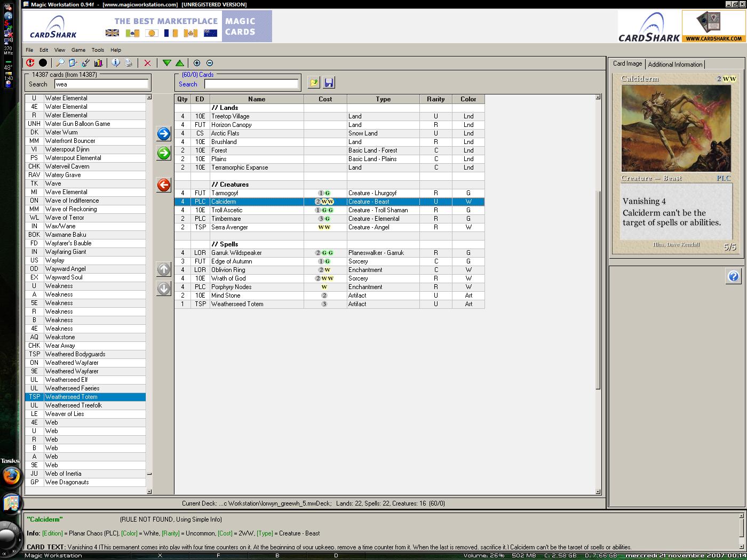Select Treetop Village in the deck
Viewport: 747px width, 560px height.
(329, 116)
